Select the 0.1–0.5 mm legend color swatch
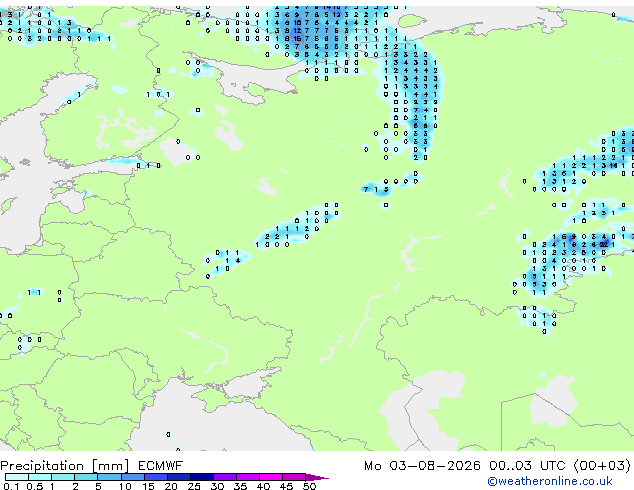This screenshot has width=634, height=490. (17, 477)
